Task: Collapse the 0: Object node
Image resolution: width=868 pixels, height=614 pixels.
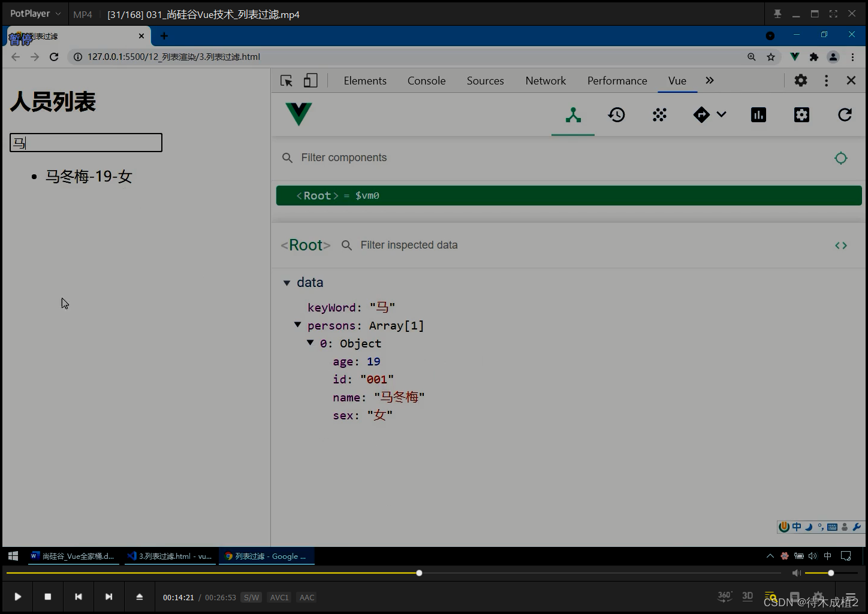Action: 310,343
